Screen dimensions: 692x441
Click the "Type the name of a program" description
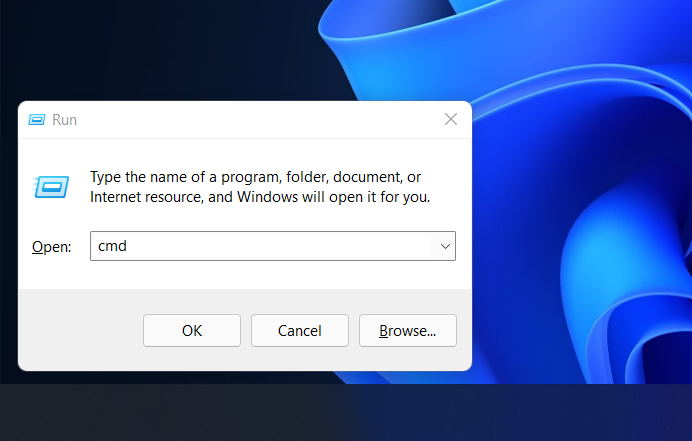tap(260, 187)
